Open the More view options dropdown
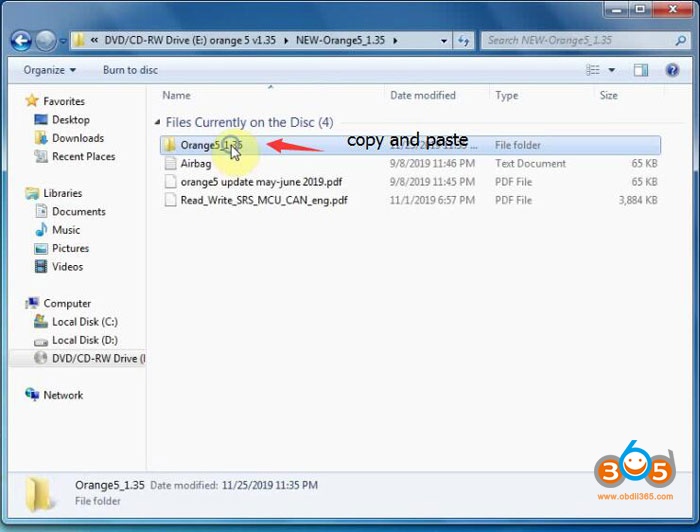 click(612, 70)
